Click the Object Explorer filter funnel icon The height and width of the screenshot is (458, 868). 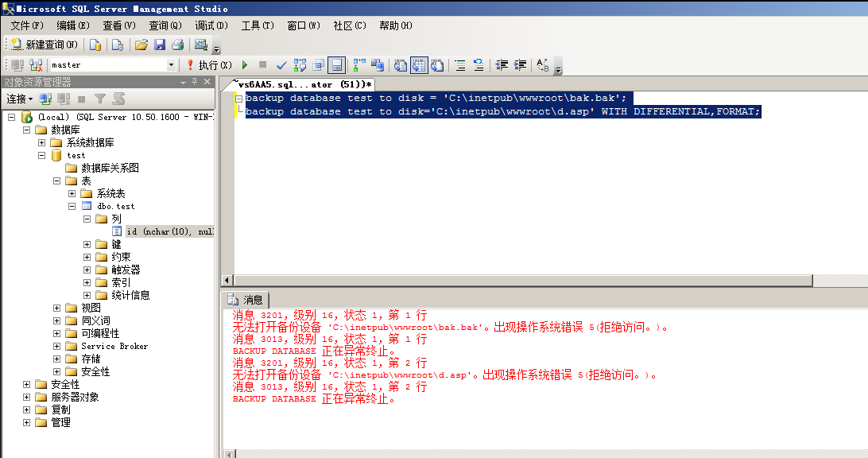(x=99, y=99)
